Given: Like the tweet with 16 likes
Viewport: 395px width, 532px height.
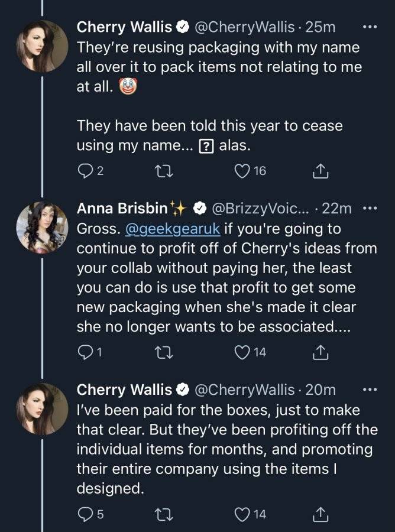Looking at the screenshot, I should (x=251, y=171).
